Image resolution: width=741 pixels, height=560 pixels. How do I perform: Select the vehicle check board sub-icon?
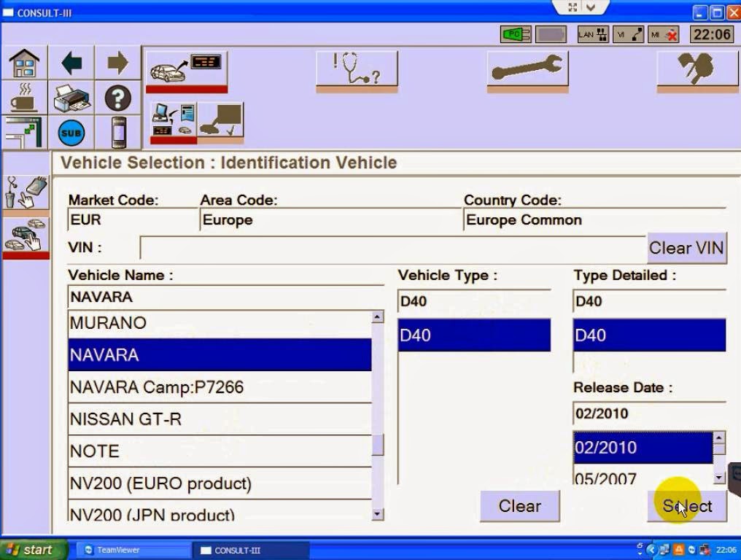220,122
